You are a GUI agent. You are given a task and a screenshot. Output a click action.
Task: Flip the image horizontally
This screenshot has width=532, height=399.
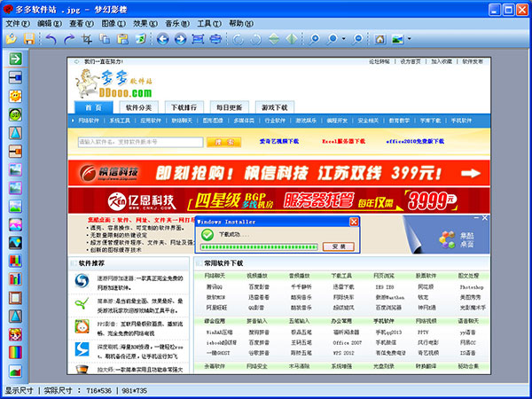(292, 39)
